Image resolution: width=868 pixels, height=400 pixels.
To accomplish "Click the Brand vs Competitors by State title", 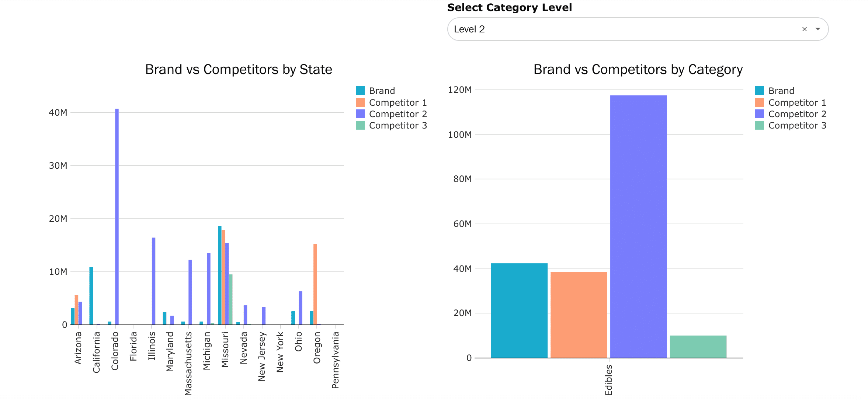I will click(239, 69).
